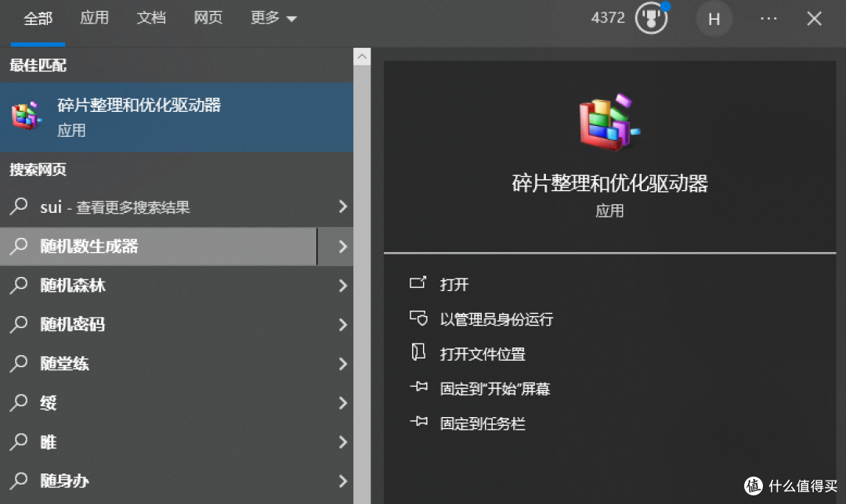Click the large defragment app icon in details pane
This screenshot has height=504, width=846.
pyautogui.click(x=609, y=122)
